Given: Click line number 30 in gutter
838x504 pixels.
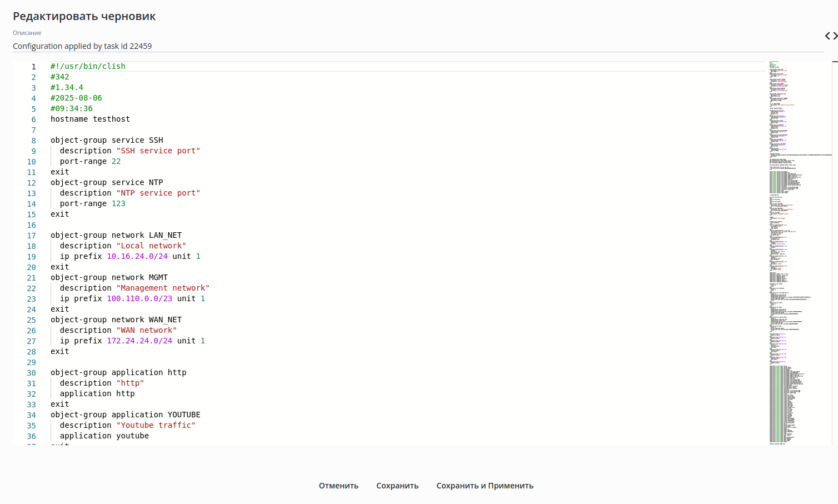Looking at the screenshot, I should (x=32, y=373).
